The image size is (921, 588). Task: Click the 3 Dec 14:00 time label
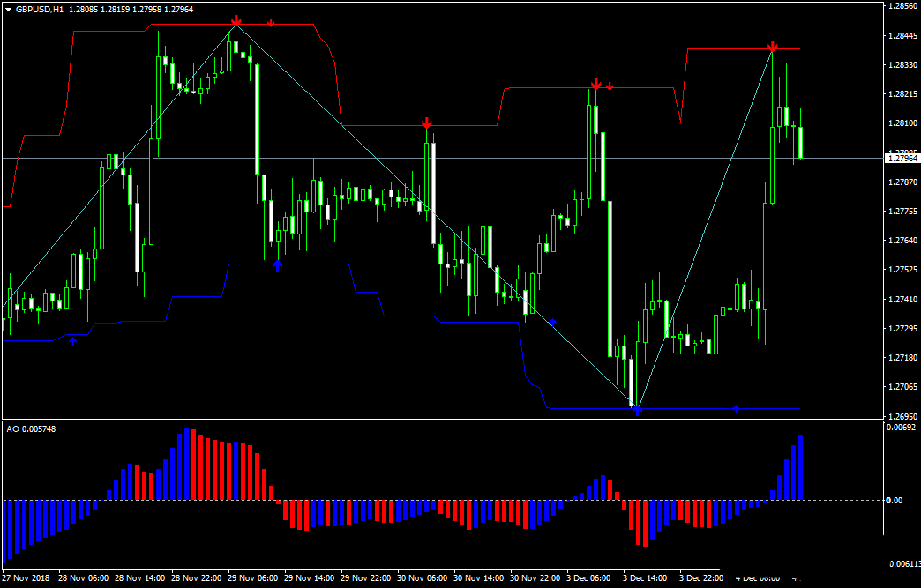[x=645, y=579]
